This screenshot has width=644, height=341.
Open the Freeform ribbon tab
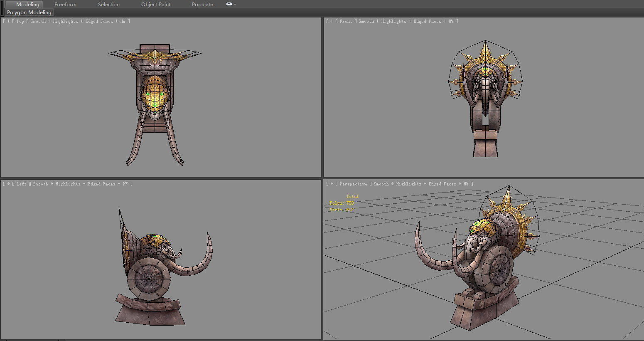[x=65, y=4]
